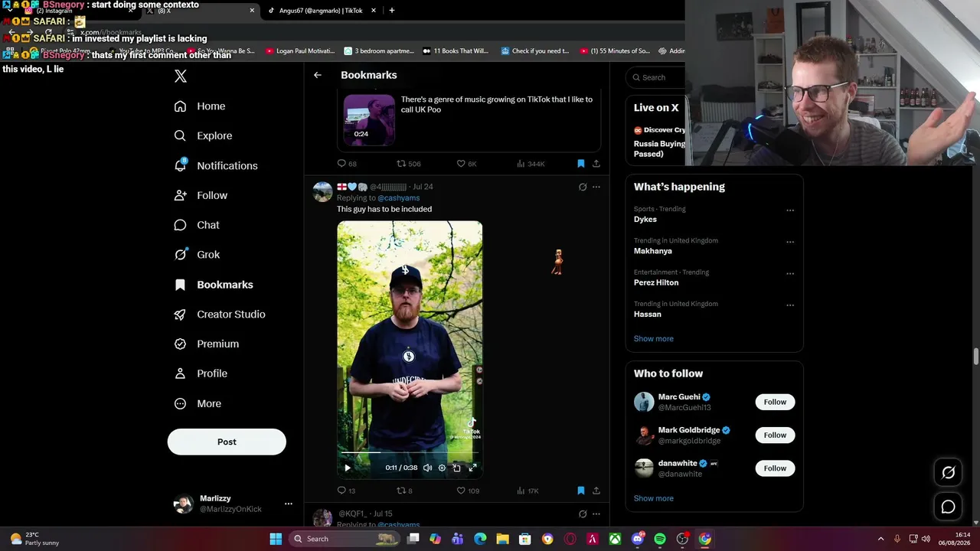Screen dimensions: 980x551
Task: Open the @cashyams link in Jul 24 reply
Action: coord(398,198)
